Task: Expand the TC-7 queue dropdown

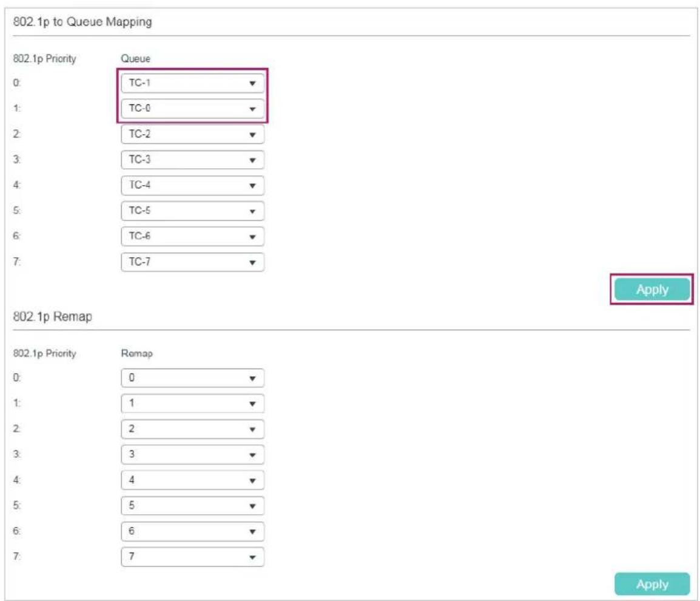Action: [192, 262]
